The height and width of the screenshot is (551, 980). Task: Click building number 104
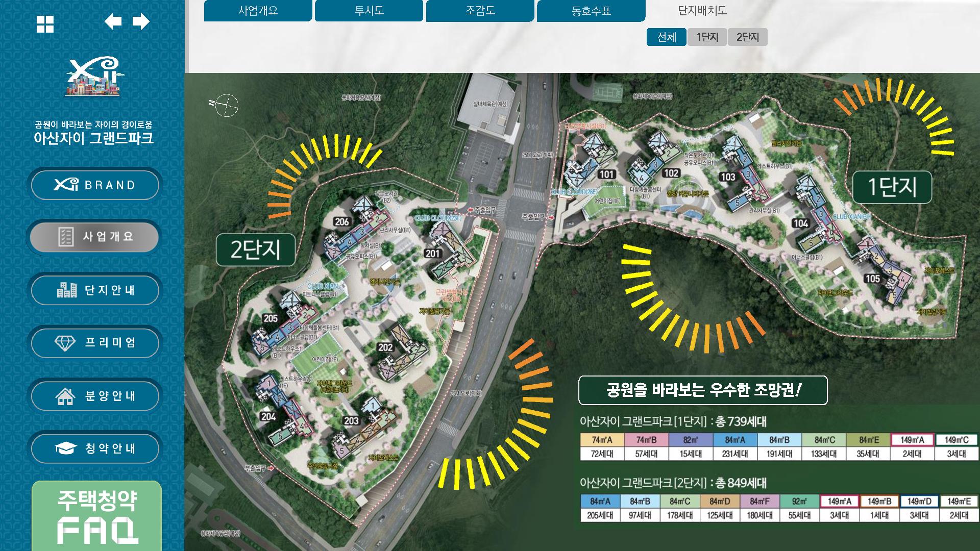click(800, 223)
